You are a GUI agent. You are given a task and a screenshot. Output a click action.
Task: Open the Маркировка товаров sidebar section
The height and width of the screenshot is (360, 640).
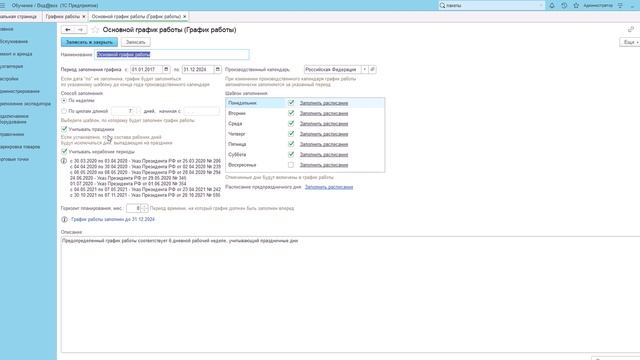click(20, 147)
